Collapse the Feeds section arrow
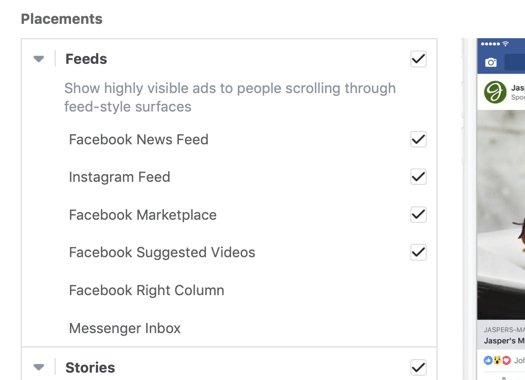The height and width of the screenshot is (380, 525). click(39, 59)
